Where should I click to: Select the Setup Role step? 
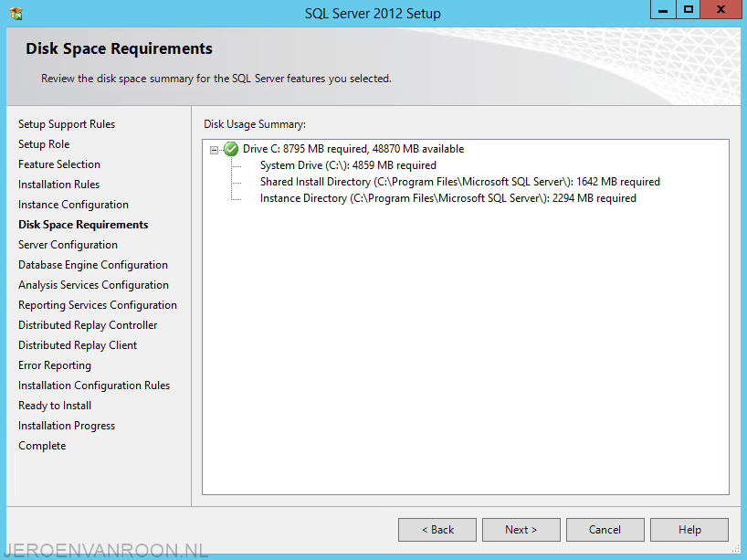coord(44,144)
